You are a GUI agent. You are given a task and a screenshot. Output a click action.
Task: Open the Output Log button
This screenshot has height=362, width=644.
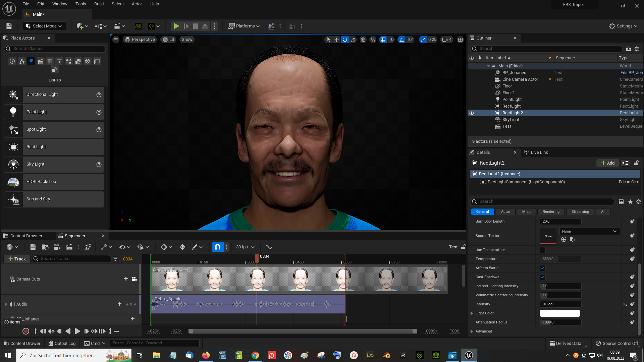point(62,344)
